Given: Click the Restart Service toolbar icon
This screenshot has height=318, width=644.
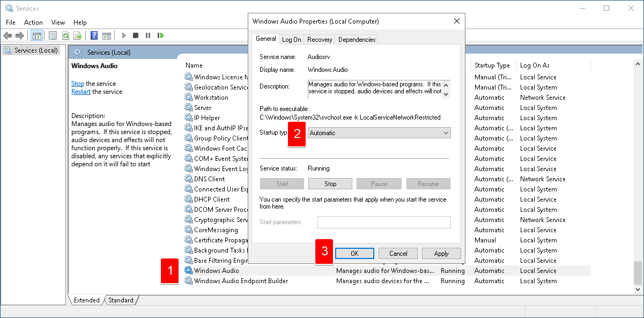Looking at the screenshot, I should [x=160, y=35].
